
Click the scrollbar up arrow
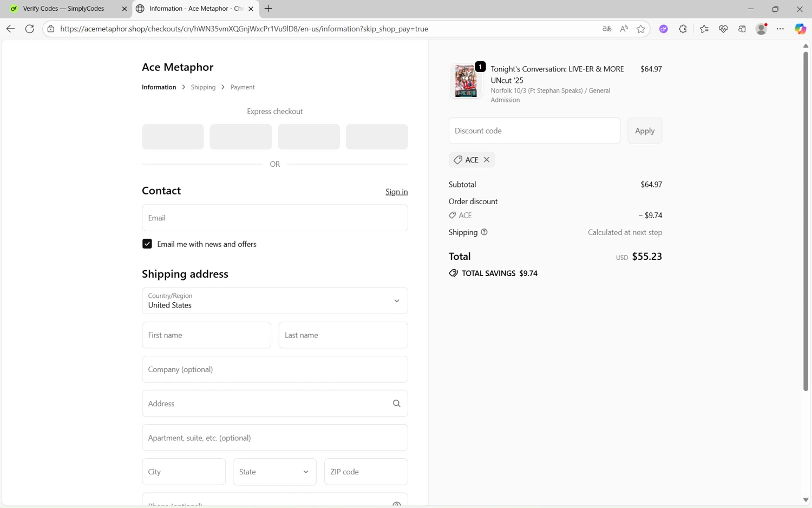(x=806, y=45)
